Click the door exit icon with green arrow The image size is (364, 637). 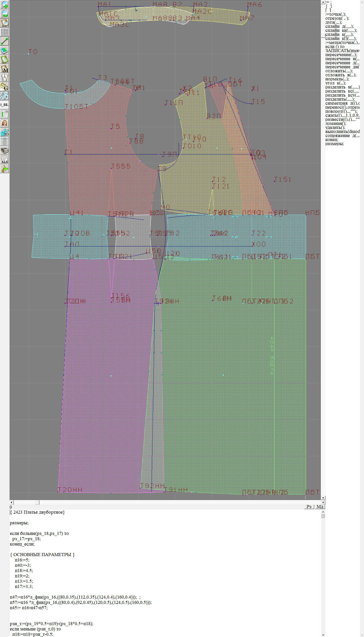tap(5, 169)
